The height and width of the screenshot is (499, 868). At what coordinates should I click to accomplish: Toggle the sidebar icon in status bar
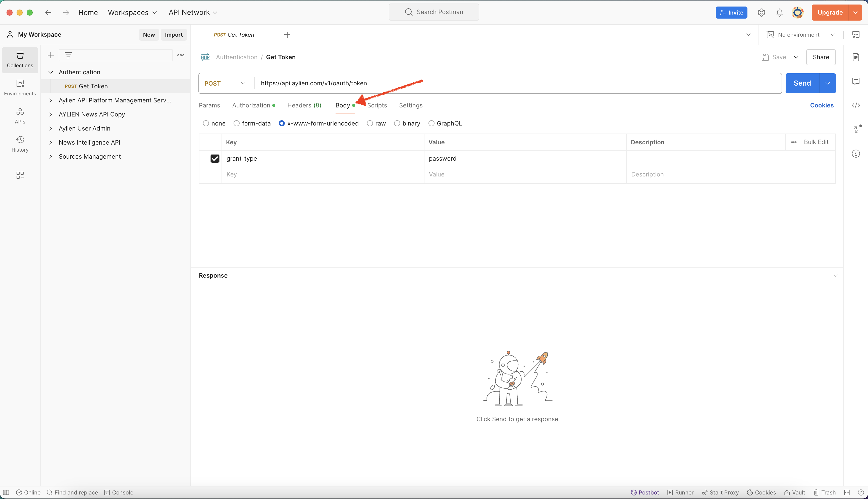pyautogui.click(x=6, y=492)
